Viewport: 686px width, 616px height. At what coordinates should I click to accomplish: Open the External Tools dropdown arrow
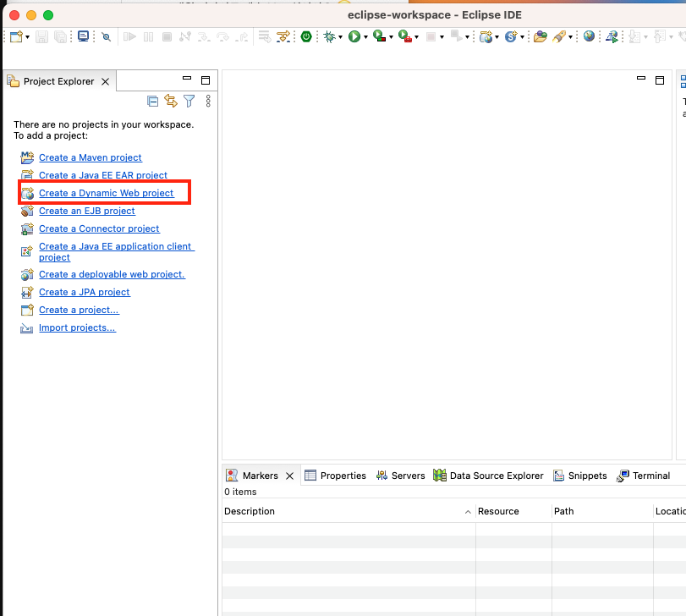click(x=416, y=37)
